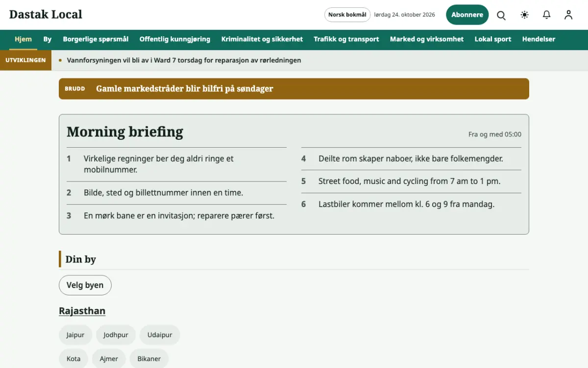Open the ticker headline about Vannforsyningen in Ward 7
This screenshot has height=368, width=588.
point(184,60)
